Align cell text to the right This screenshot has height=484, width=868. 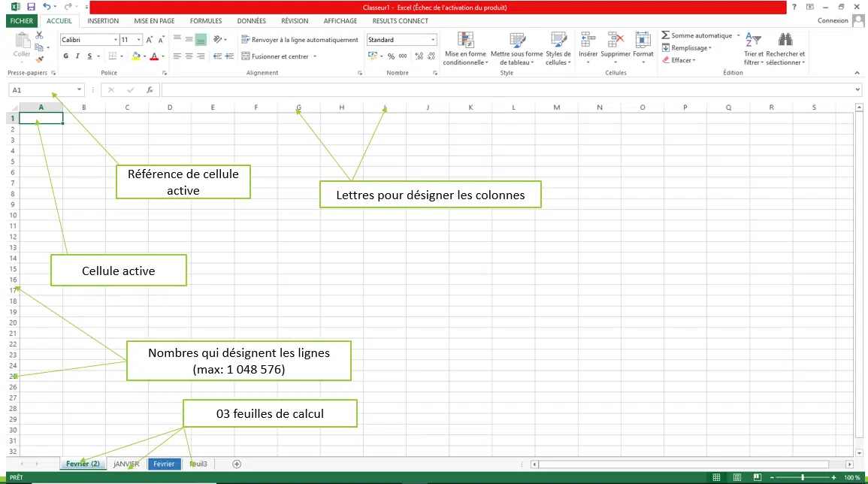coord(201,56)
